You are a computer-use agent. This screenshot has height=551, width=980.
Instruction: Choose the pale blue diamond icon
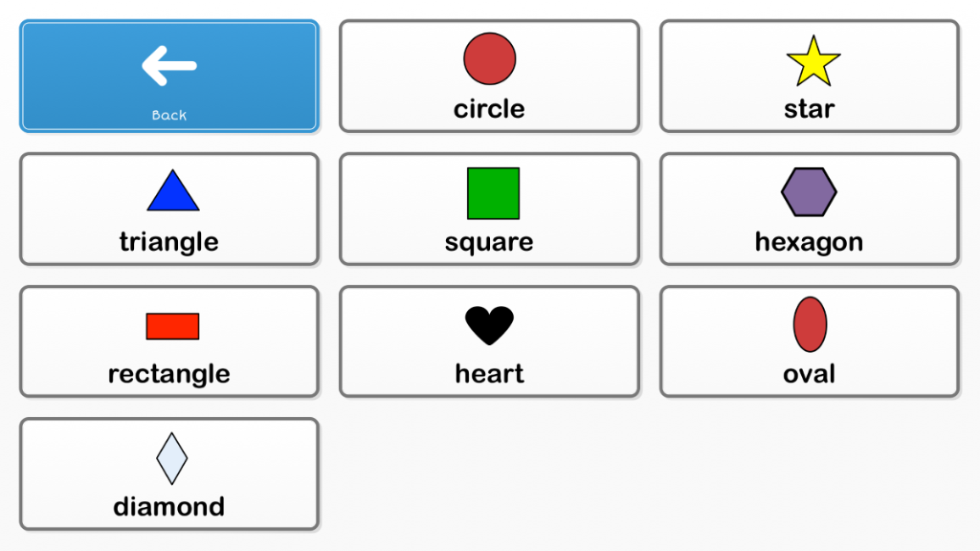tap(172, 458)
